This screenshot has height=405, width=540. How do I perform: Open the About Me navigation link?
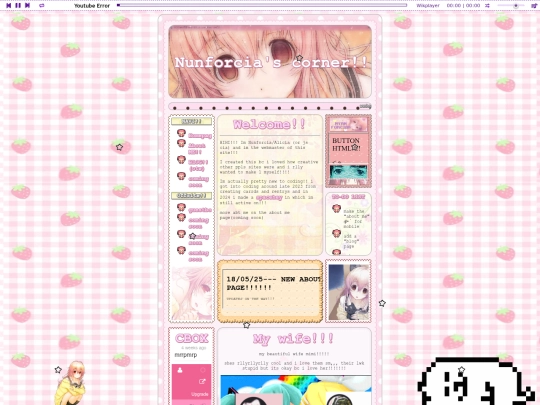(x=197, y=149)
